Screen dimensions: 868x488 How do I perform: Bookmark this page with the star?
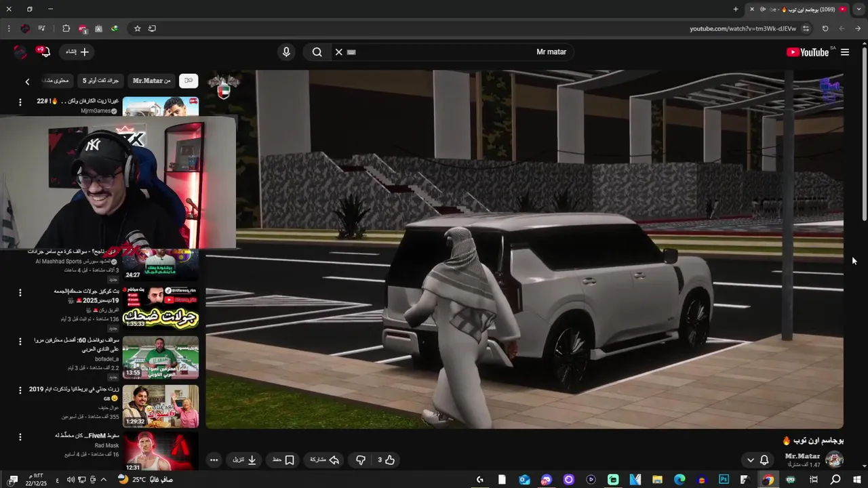[x=138, y=28]
